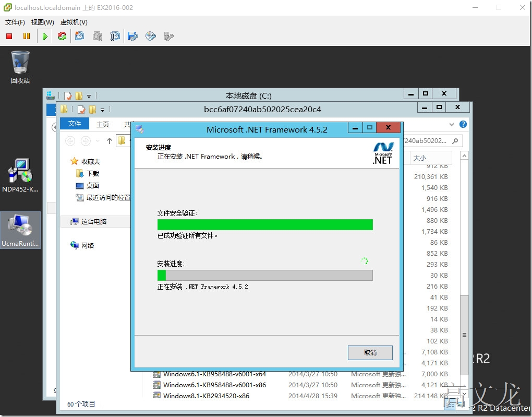
Task: Pause the virtual machine
Action: (x=27, y=36)
